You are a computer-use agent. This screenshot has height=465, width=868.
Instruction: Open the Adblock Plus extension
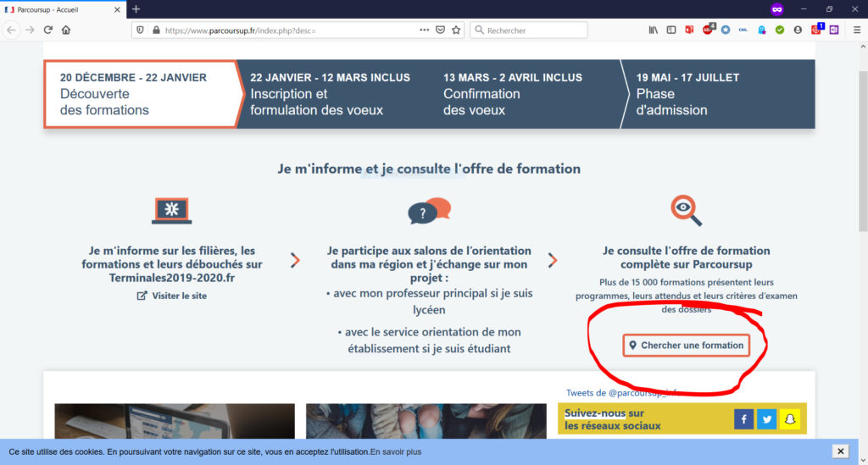(x=708, y=30)
